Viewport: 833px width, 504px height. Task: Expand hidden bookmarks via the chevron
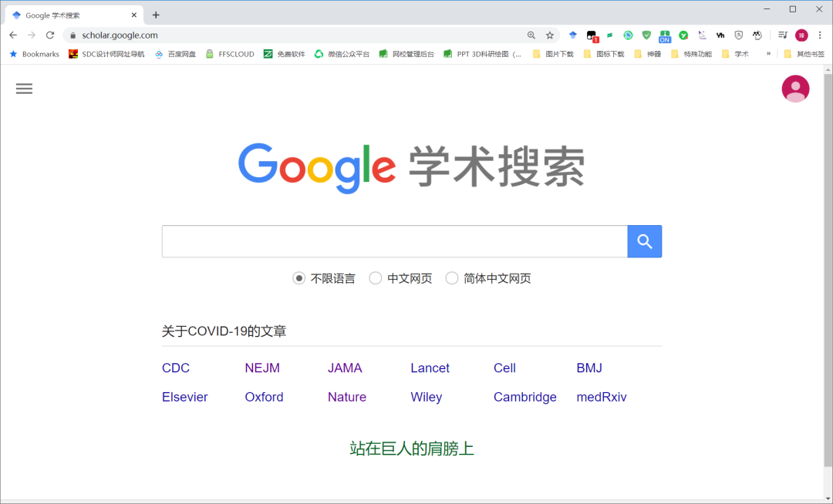pyautogui.click(x=767, y=53)
